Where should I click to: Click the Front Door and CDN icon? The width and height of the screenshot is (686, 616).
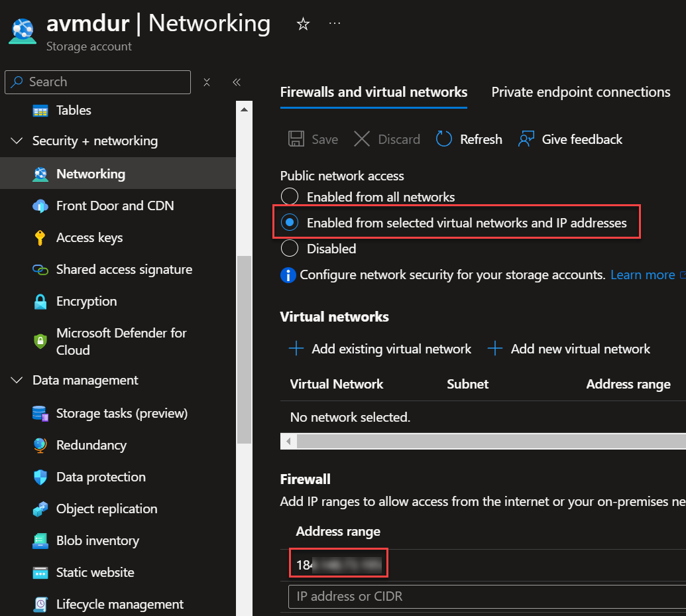[40, 206]
